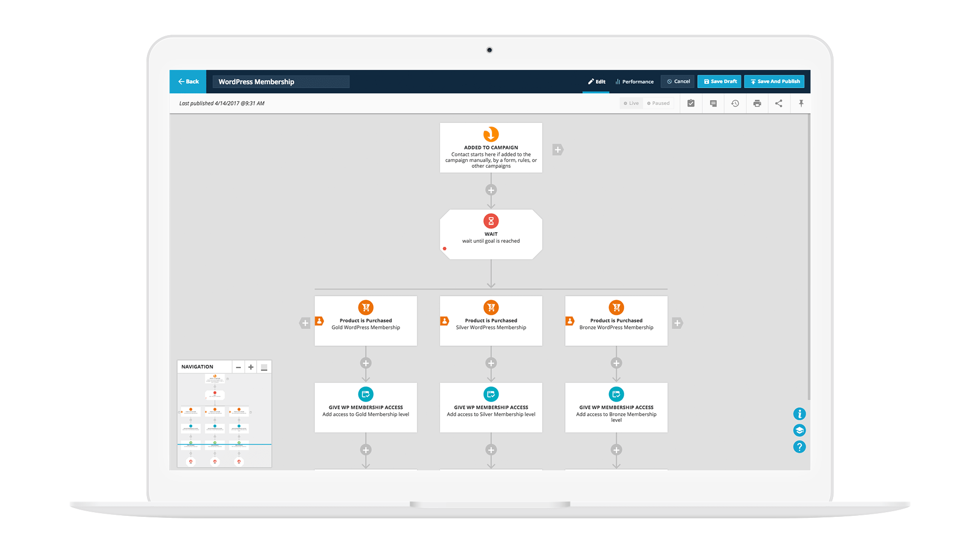Select the Edit tab
980x551 pixels.
coord(596,82)
